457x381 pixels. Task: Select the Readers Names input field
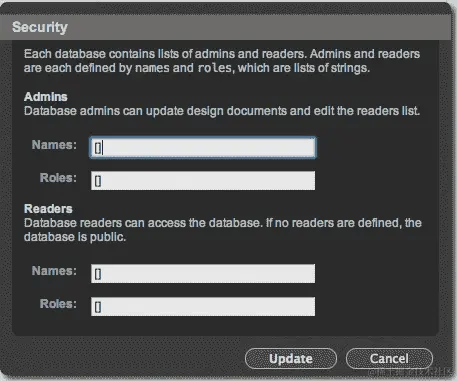point(203,274)
